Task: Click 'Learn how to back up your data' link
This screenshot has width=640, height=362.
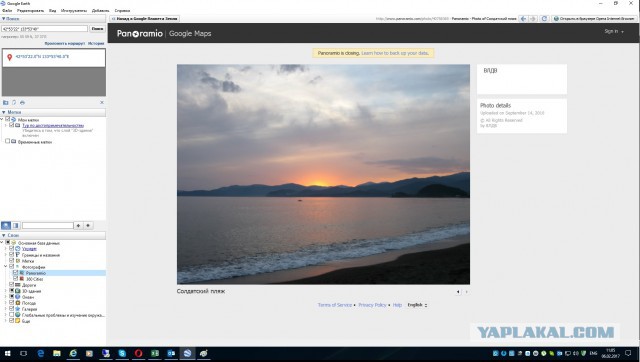Action: click(395, 53)
